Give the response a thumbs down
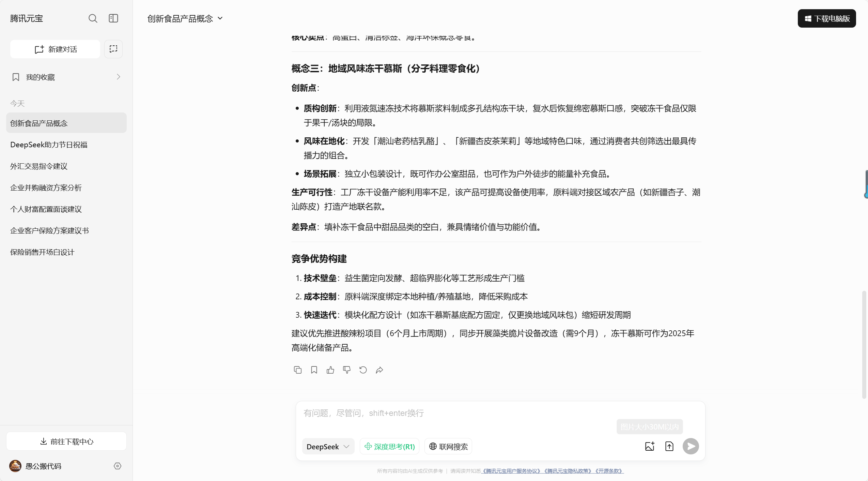The image size is (868, 481). click(x=347, y=370)
